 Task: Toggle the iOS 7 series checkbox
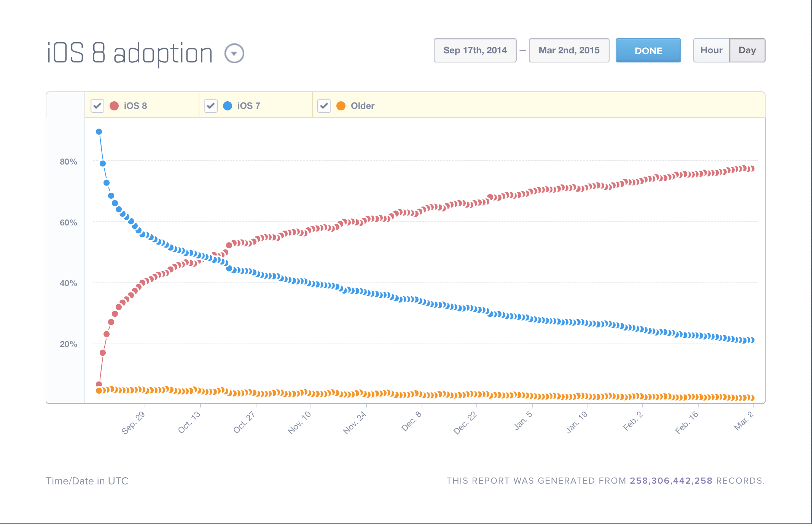click(211, 106)
